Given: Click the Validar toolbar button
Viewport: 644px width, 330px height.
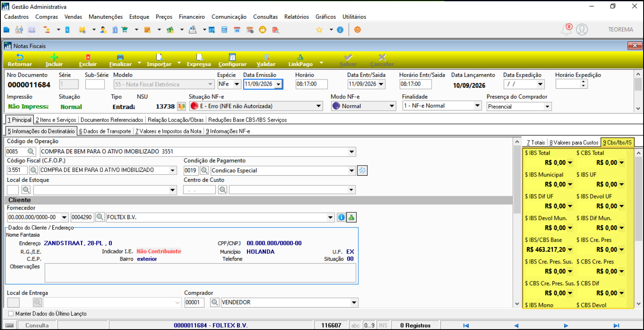Looking at the screenshot, I should click(266, 60).
